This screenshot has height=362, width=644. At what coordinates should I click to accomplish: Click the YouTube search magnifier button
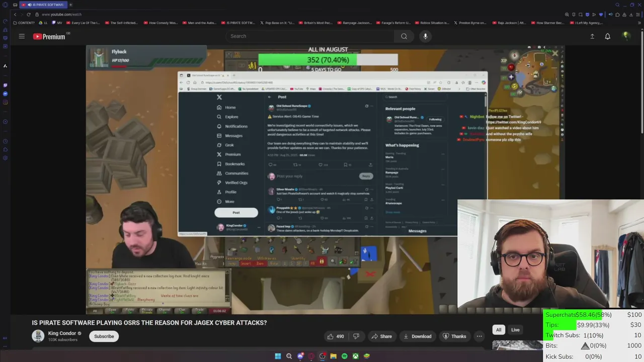404,36
